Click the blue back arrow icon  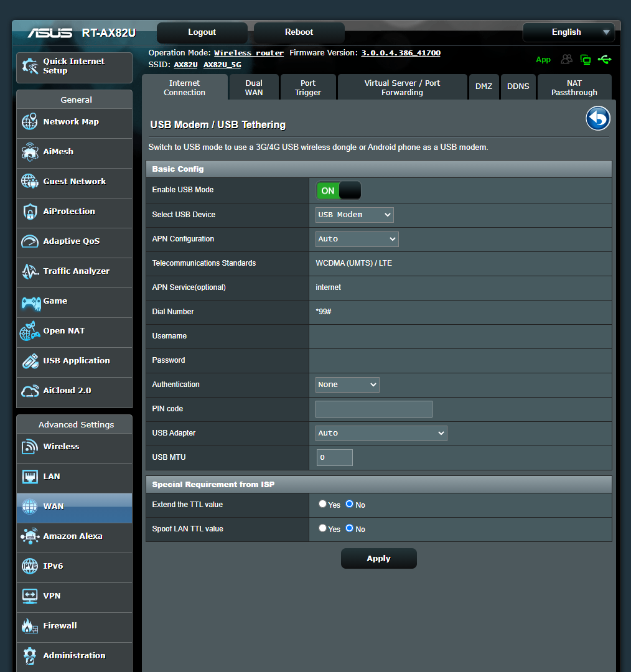pyautogui.click(x=598, y=118)
